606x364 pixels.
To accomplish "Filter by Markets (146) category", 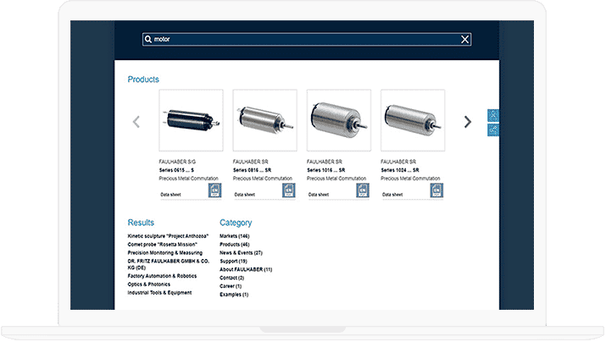I will pyautogui.click(x=234, y=236).
